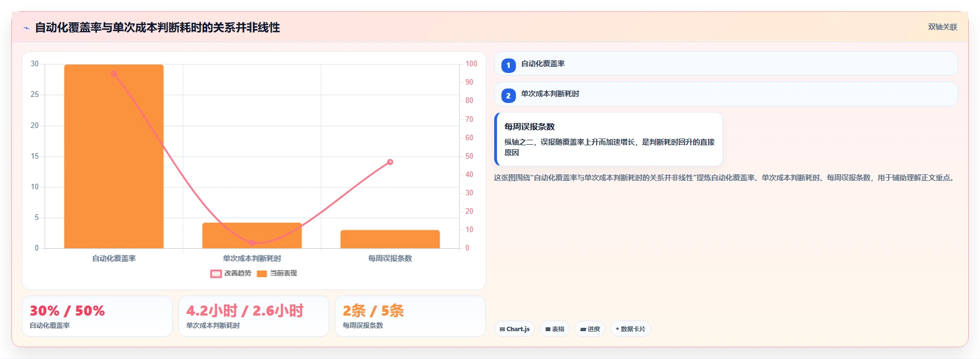Click the 双轴关联 label in the header
Image resolution: width=980 pixels, height=359 pixels.
942,27
